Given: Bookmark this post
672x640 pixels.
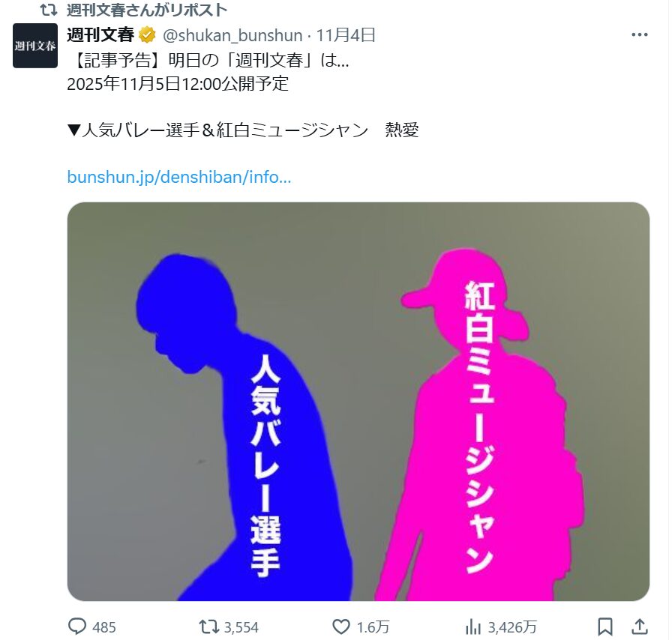Looking at the screenshot, I should pos(605,627).
